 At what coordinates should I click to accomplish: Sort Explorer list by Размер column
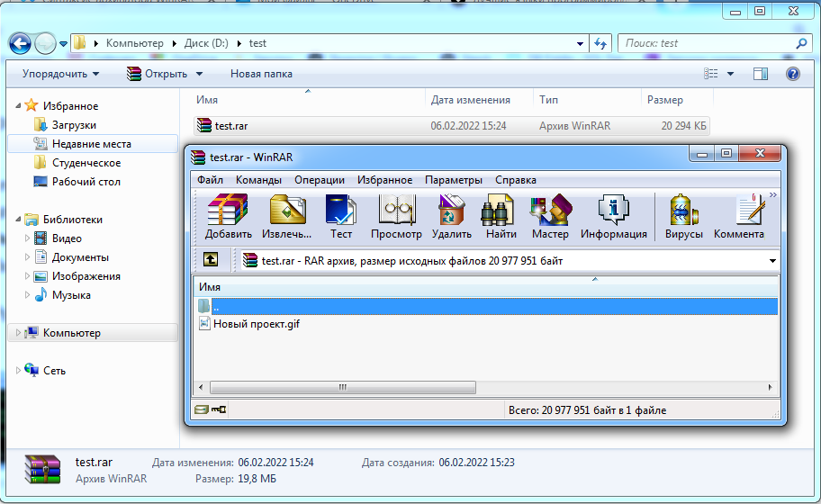click(x=664, y=100)
